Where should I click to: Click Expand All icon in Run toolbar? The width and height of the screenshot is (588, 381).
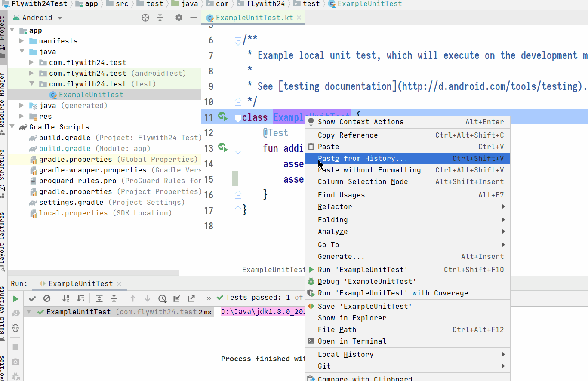coord(99,298)
